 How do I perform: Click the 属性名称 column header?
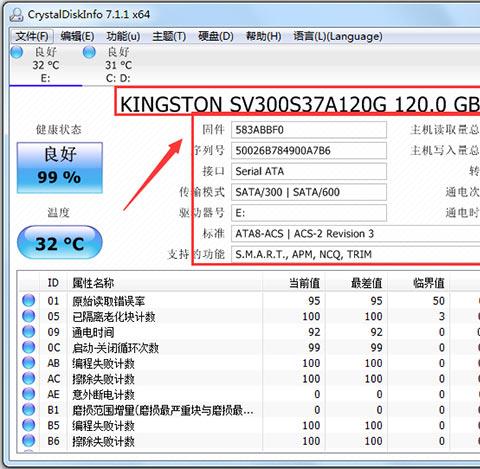165,283
